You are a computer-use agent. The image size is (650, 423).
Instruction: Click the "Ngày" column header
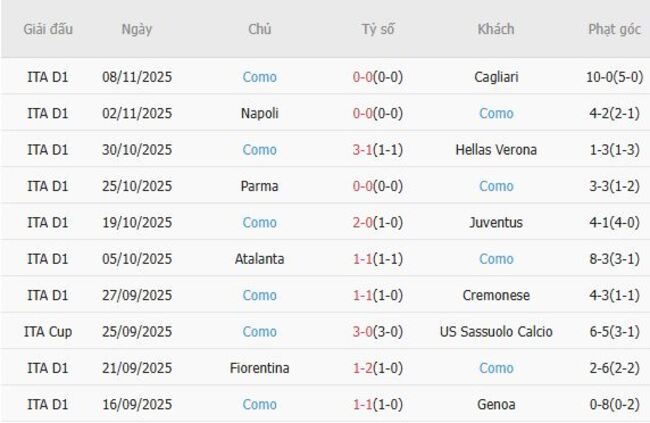(137, 29)
